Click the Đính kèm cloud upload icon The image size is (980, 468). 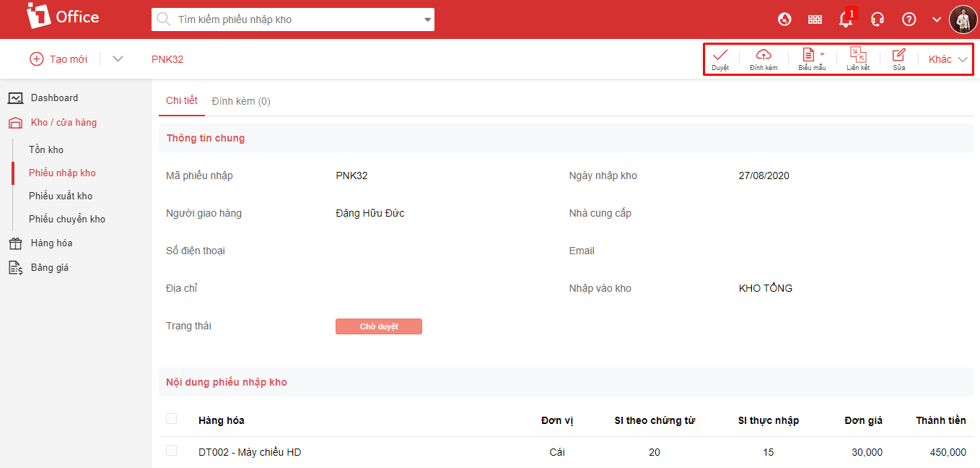coord(764,56)
